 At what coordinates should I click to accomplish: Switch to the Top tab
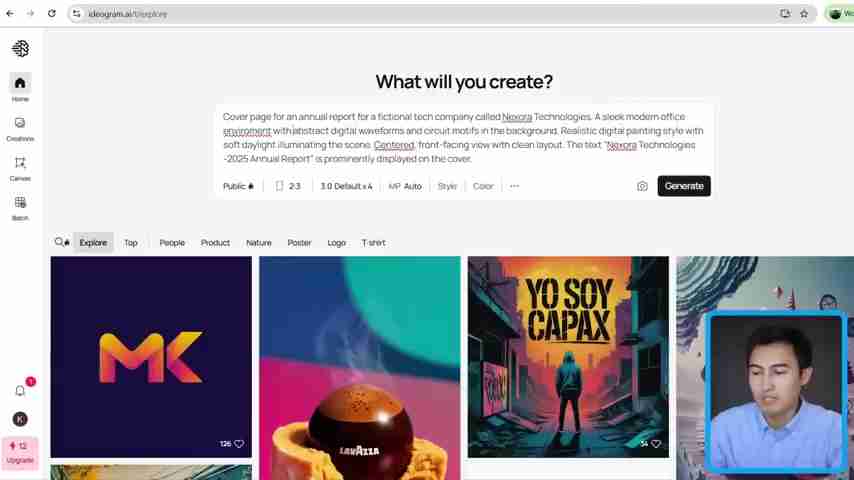pos(131,242)
